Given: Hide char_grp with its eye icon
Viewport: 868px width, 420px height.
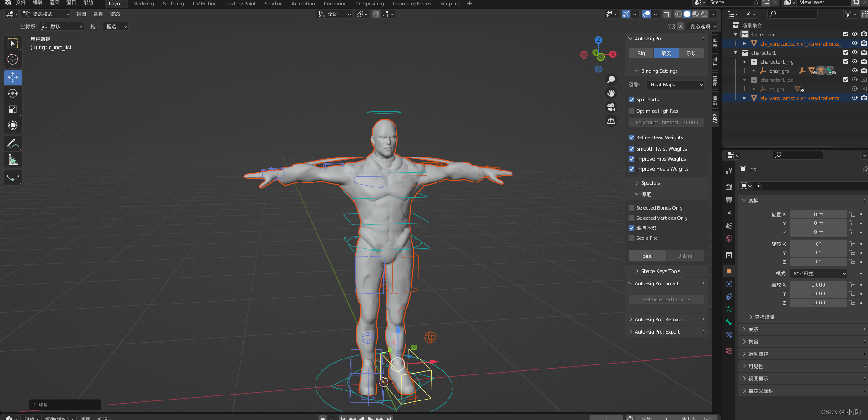Looking at the screenshot, I should (x=854, y=71).
